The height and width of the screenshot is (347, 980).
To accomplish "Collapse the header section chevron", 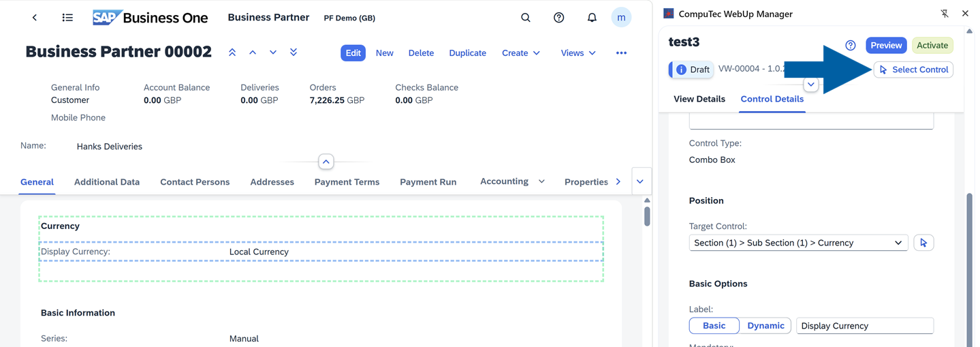I will click(x=326, y=162).
